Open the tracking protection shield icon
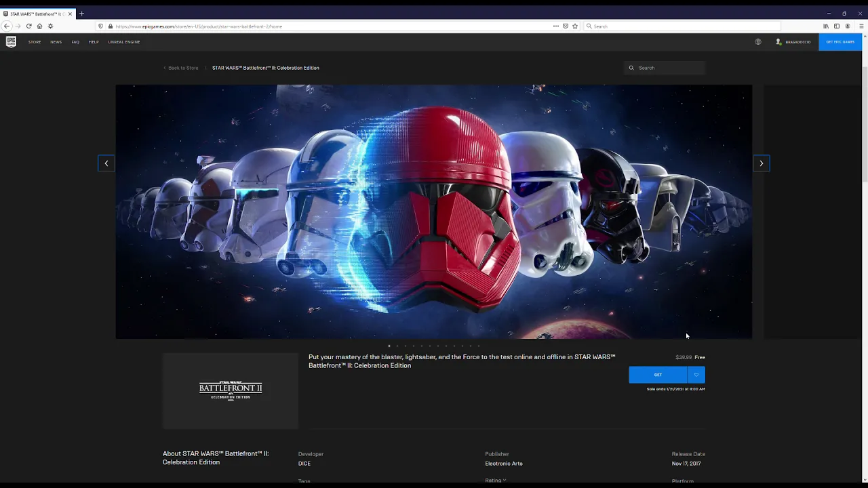 101,26
